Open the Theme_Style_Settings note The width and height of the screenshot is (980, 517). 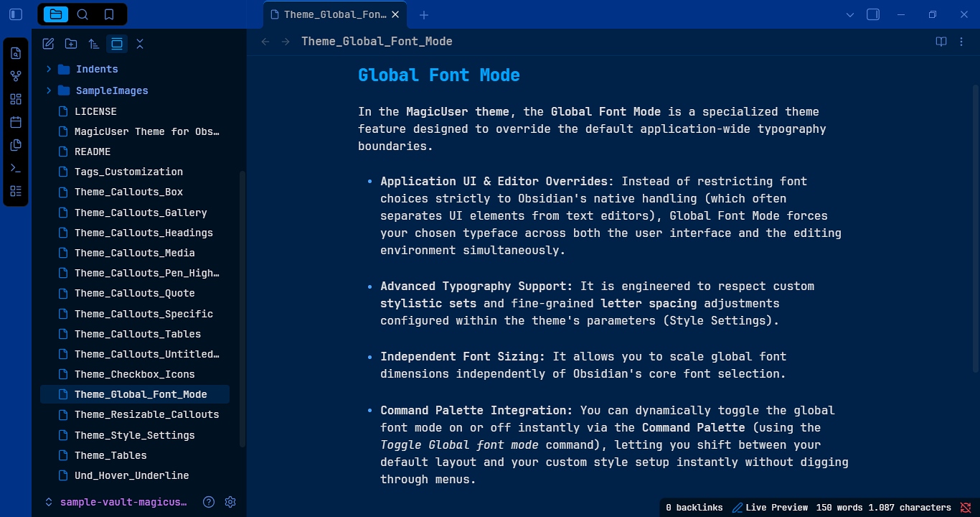click(x=135, y=435)
